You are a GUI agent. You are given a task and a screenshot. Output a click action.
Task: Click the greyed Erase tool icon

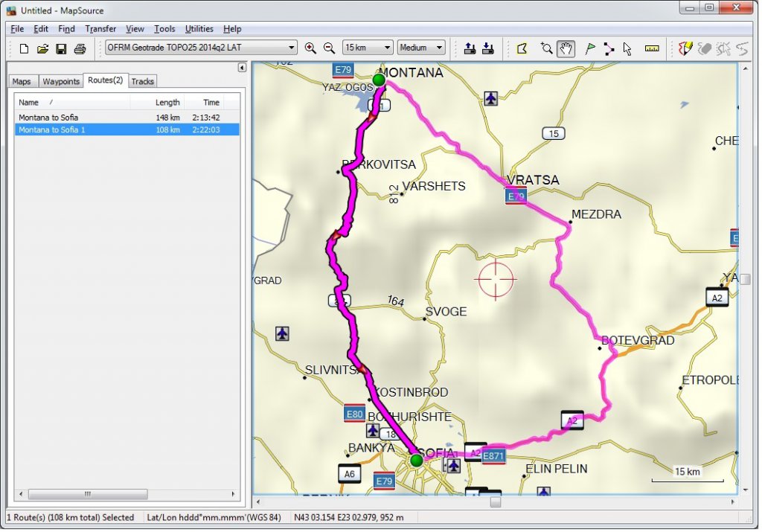[704, 48]
